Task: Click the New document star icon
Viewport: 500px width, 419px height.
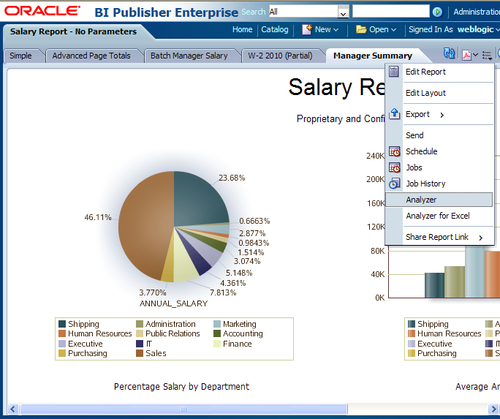Action: point(307,29)
